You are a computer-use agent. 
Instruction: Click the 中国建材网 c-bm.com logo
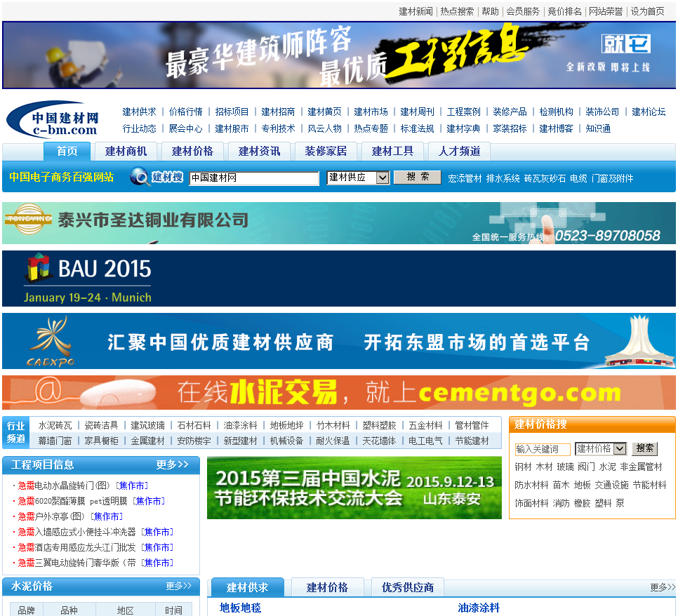coord(54,119)
